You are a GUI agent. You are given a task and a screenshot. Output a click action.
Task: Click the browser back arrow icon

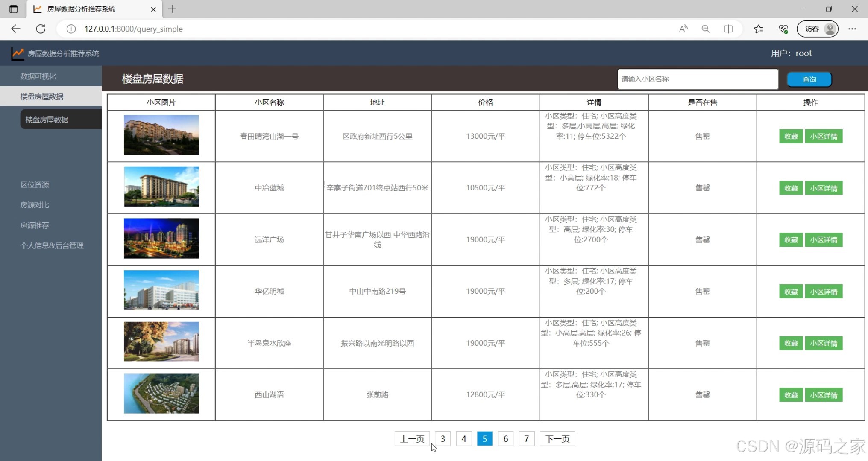[16, 29]
